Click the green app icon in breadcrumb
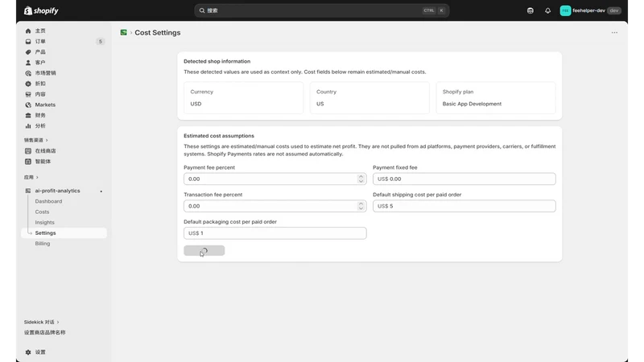 124,32
